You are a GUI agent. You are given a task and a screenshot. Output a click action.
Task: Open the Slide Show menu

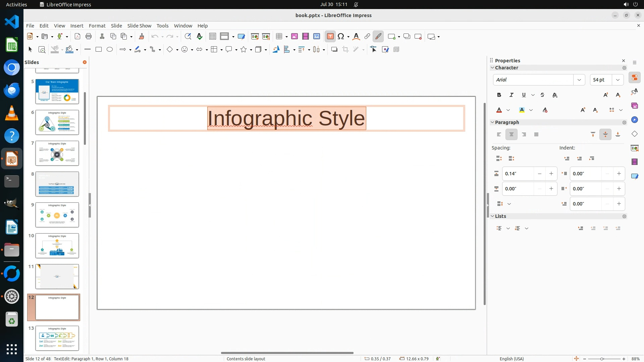(x=139, y=26)
